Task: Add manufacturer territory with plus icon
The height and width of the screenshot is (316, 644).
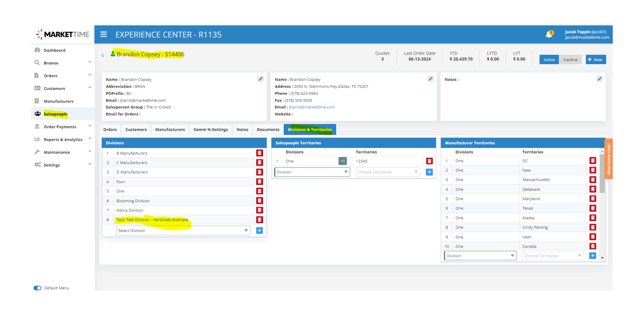Action: pos(592,256)
